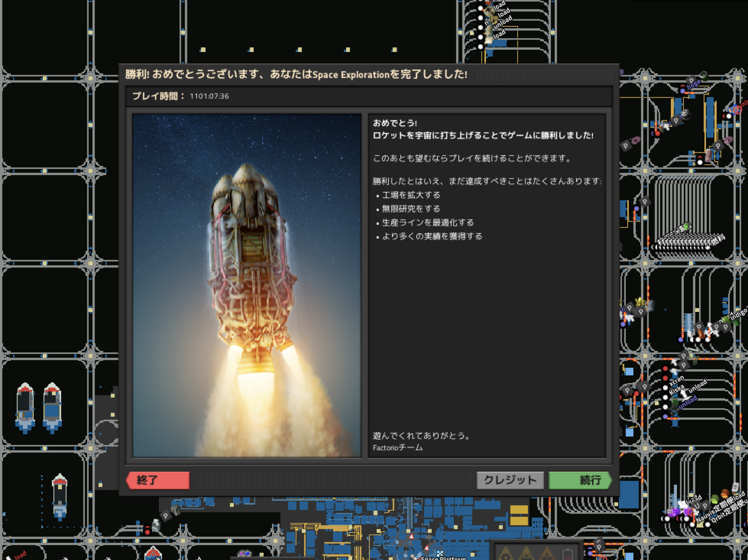Viewport: 748px width, 560px height.
Task: Click the yellow crown icon on map
Action: (640, 302)
